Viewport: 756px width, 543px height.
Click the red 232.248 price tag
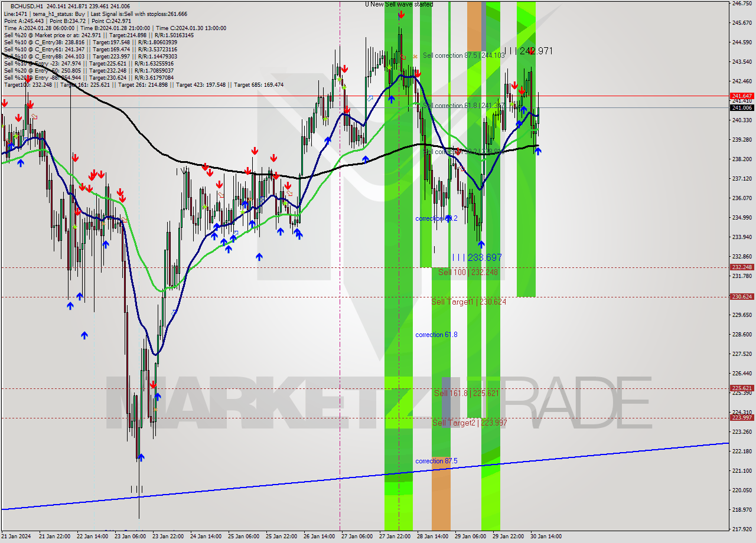click(742, 267)
